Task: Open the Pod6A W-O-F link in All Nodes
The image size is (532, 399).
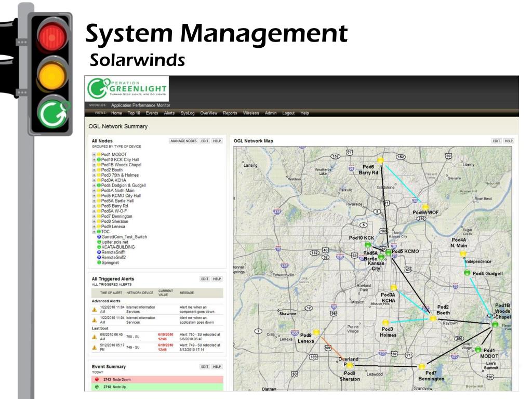Action: coord(114,211)
